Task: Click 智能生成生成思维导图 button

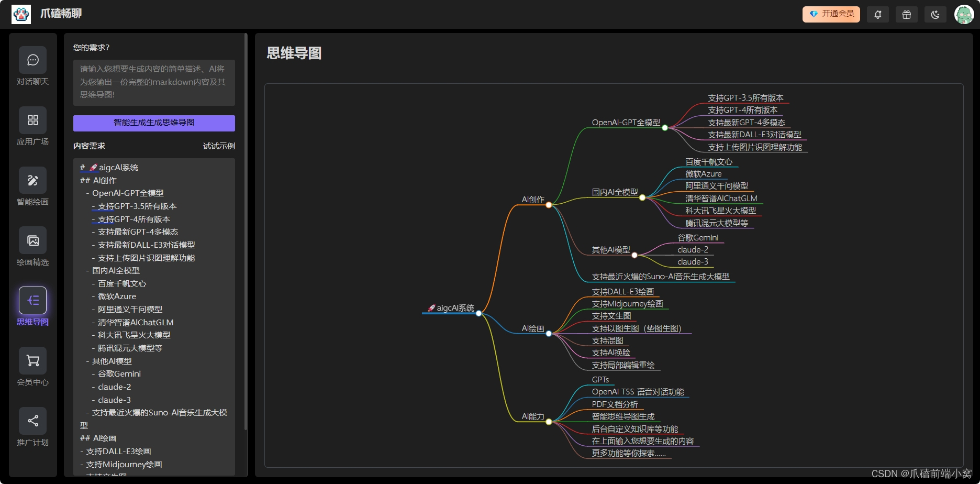Action: pyautogui.click(x=154, y=123)
